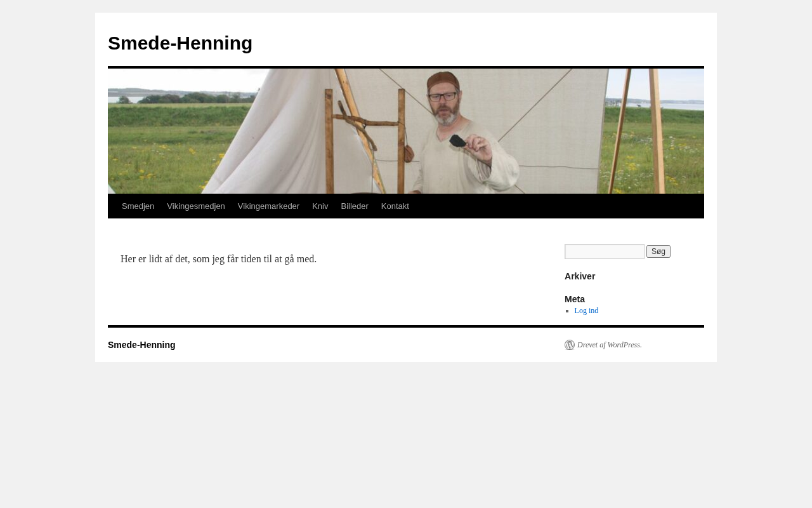Image resolution: width=812 pixels, height=508 pixels.
Task: Select Kniv in the navigation bar
Action: click(x=320, y=206)
